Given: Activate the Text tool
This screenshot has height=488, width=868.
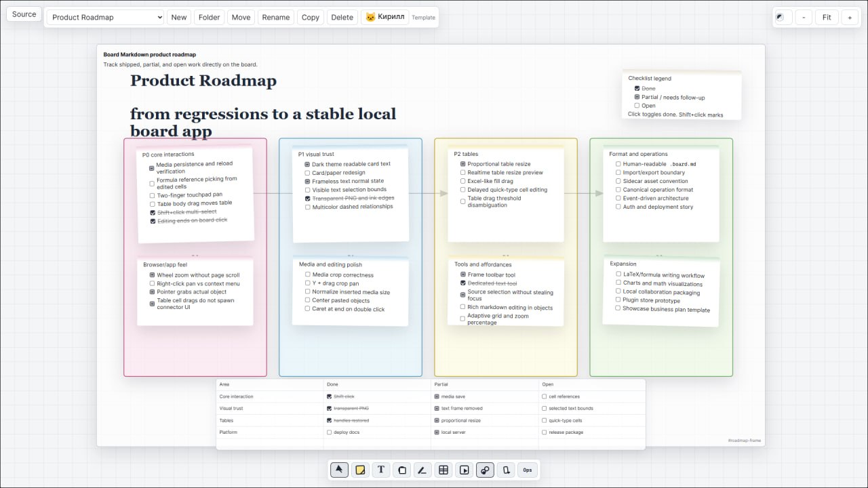Looking at the screenshot, I should (x=381, y=470).
